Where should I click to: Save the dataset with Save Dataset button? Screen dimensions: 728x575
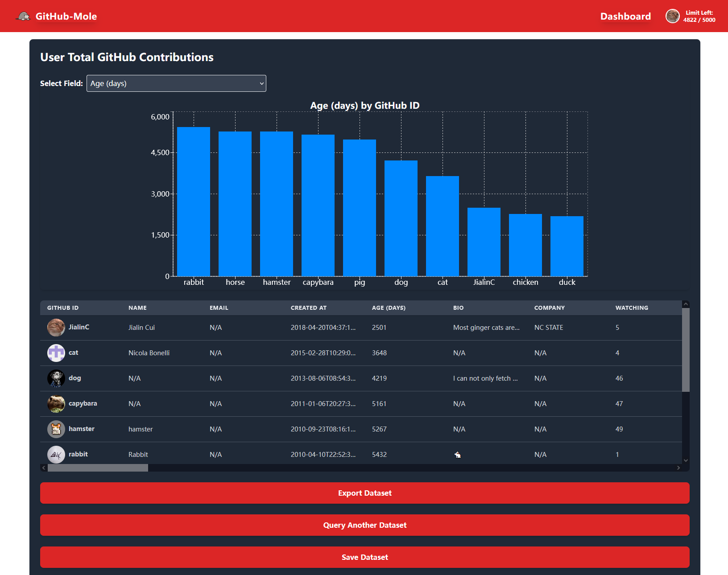(364, 557)
